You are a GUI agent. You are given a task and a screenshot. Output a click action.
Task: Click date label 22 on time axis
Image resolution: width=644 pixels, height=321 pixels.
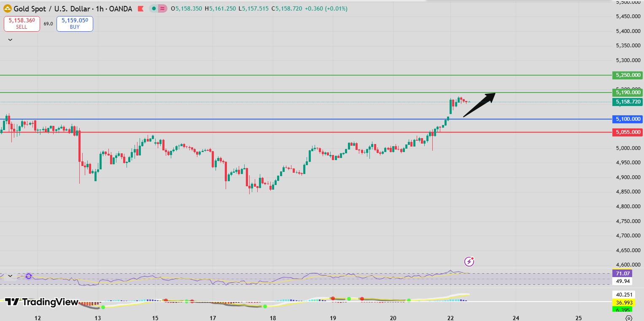coord(450,318)
